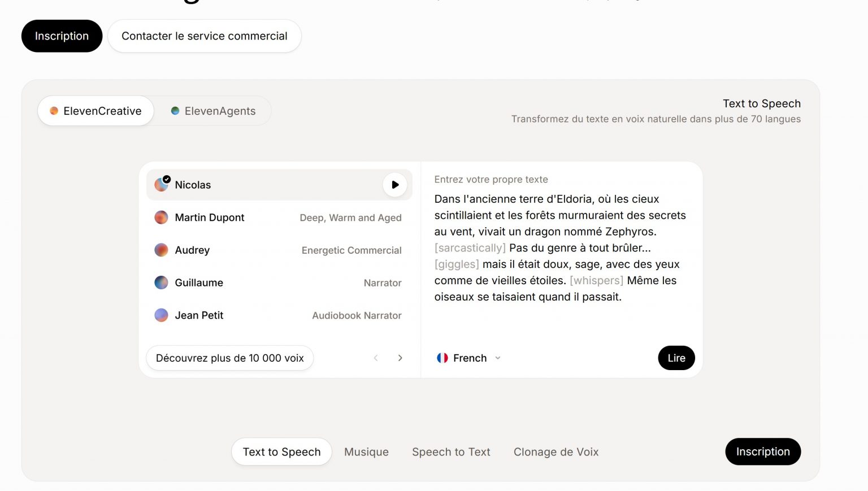The width and height of the screenshot is (868, 491).
Task: Switch to Speech to Text tab
Action: (x=451, y=452)
